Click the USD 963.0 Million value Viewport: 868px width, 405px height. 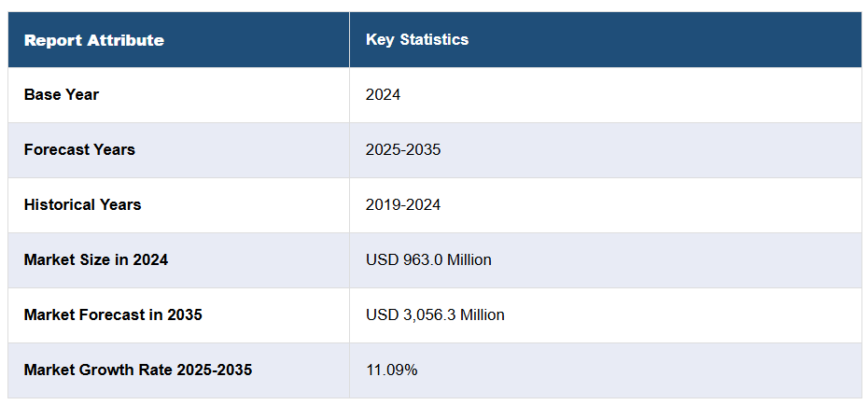(428, 259)
